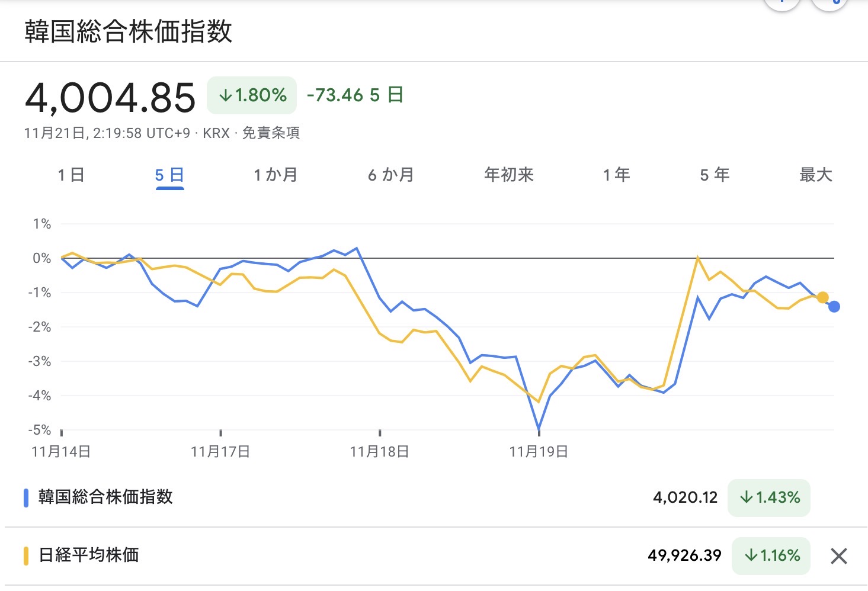Click the yellow color bar beside 日経平均株価

point(26,556)
